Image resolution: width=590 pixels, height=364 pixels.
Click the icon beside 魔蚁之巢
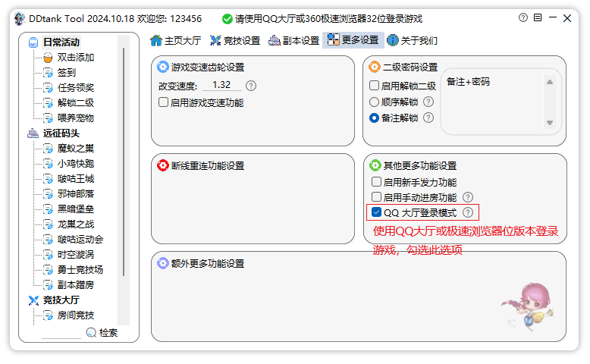(48, 149)
